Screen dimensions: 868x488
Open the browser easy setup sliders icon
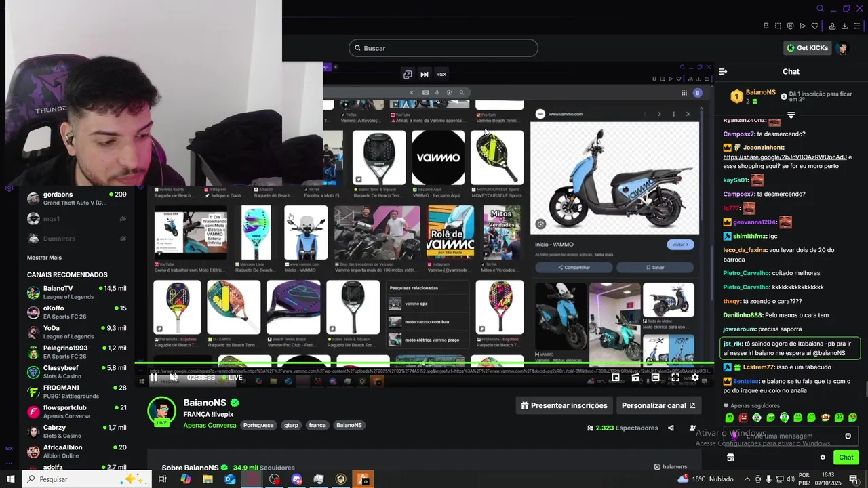tap(857, 26)
